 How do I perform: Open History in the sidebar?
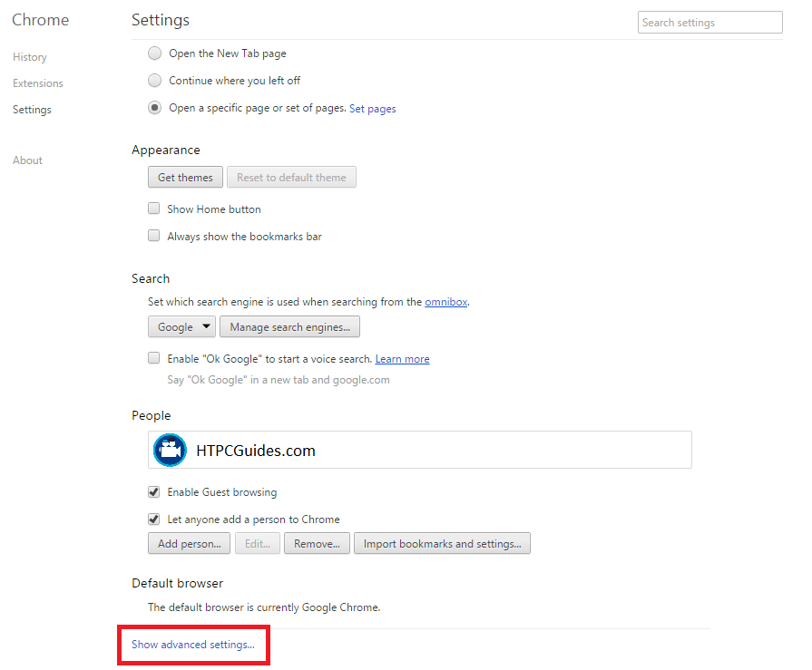tap(30, 57)
